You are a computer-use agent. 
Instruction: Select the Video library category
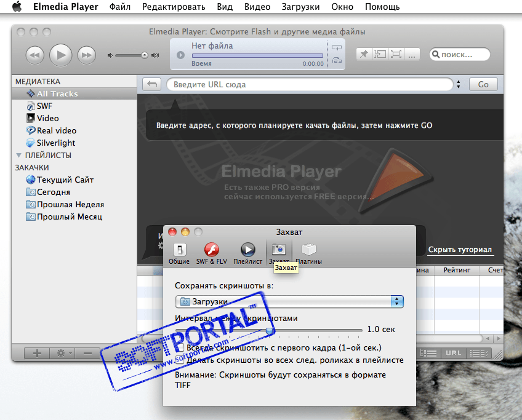pos(74,119)
